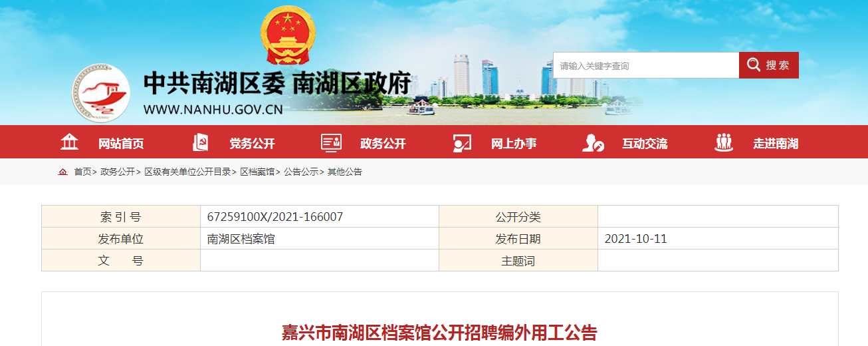Open the 走进南湖 menu item

click(776, 143)
